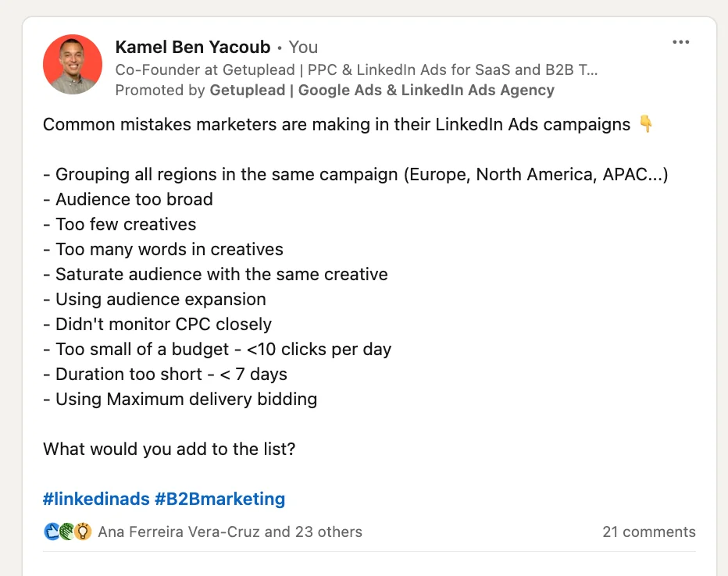Click the blue Like reaction icon
728x576 pixels.
[52, 532]
